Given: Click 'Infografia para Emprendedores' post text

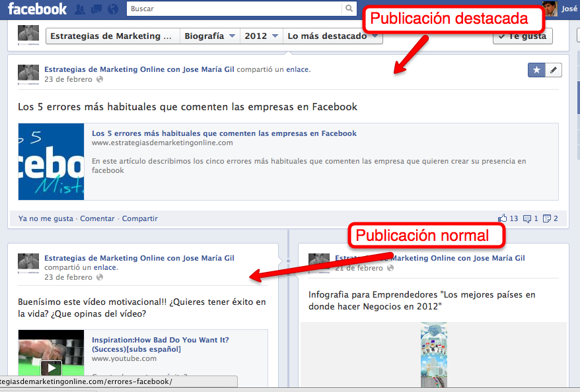Looking at the screenshot, I should [422, 300].
